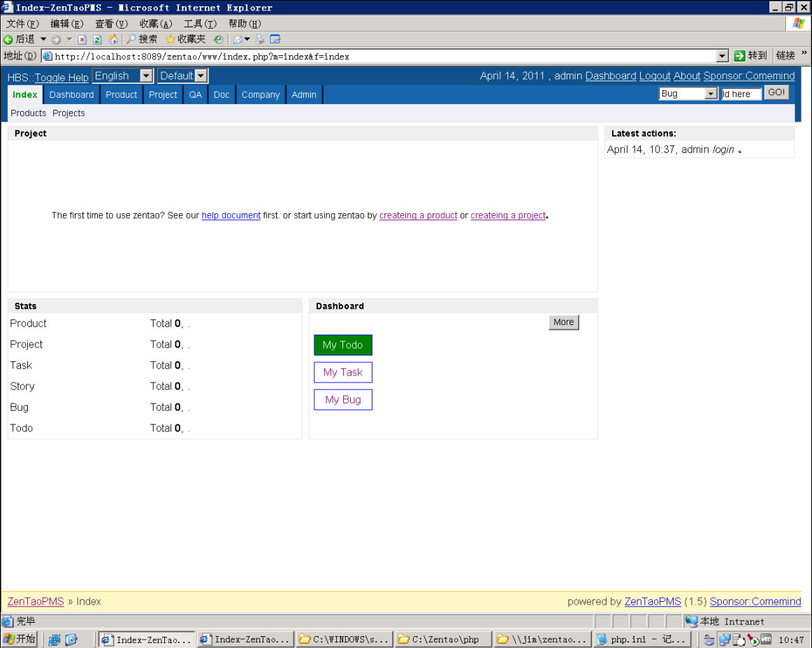The image size is (812, 648).
Task: Open the History toolbar icon
Action: [219, 39]
